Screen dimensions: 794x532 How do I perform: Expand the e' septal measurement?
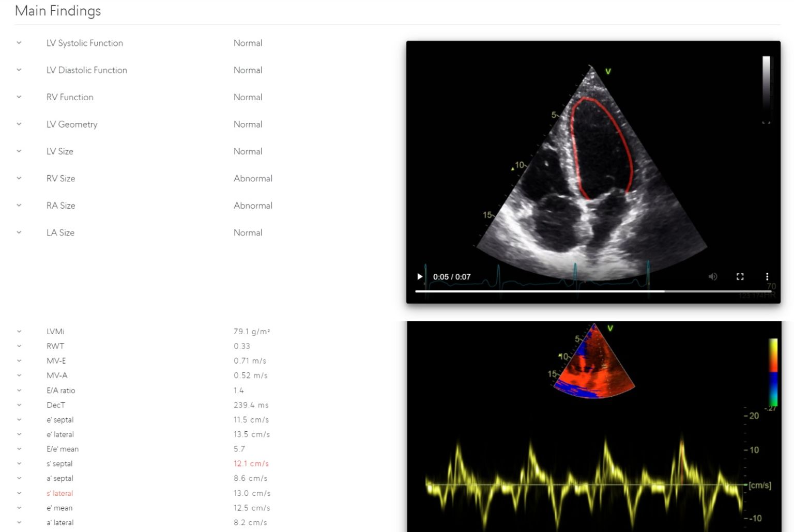pyautogui.click(x=19, y=420)
